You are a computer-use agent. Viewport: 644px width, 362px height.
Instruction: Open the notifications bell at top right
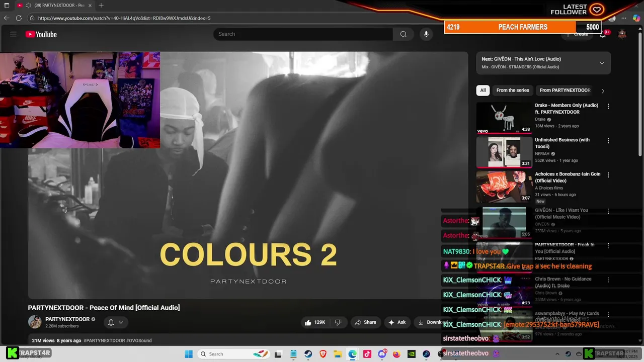[603, 34]
